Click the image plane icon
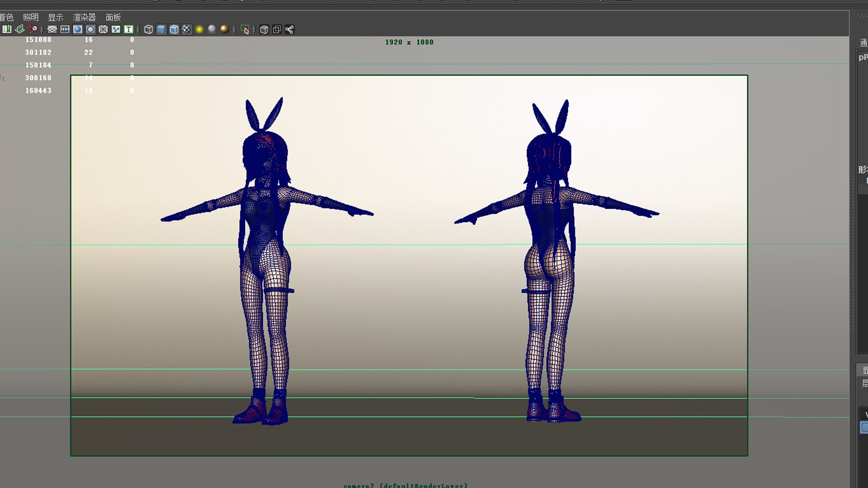The height and width of the screenshot is (488, 868). click(19, 29)
